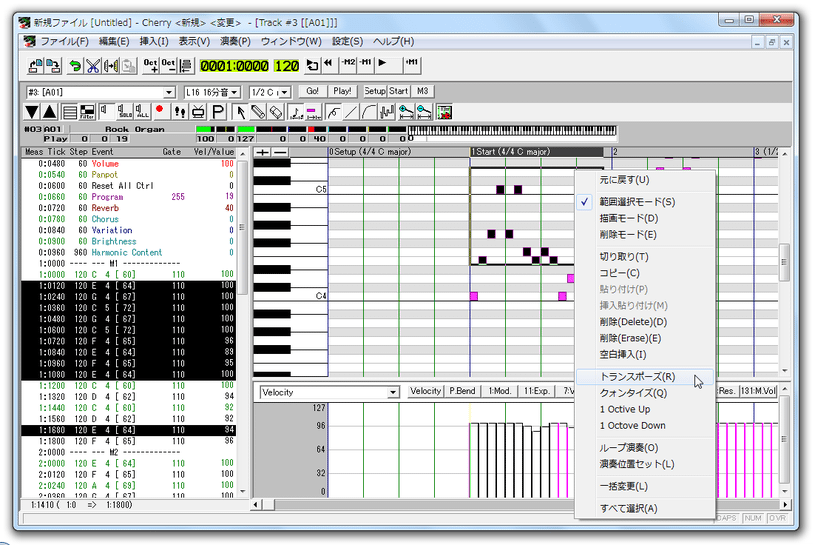Choose コピー(C) from context menu
Image resolution: width=815 pixels, height=545 pixels.
pos(645,273)
